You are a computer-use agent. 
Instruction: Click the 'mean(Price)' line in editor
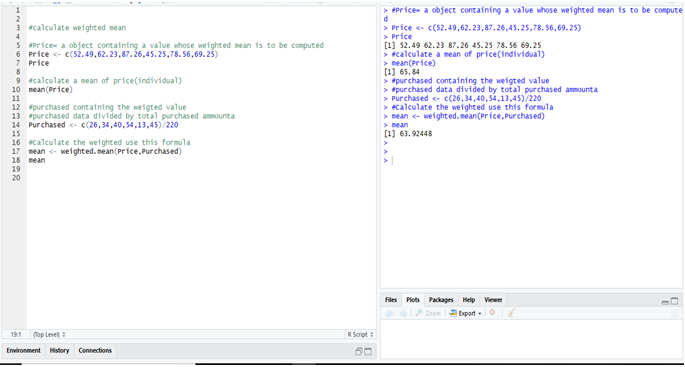[x=51, y=90]
